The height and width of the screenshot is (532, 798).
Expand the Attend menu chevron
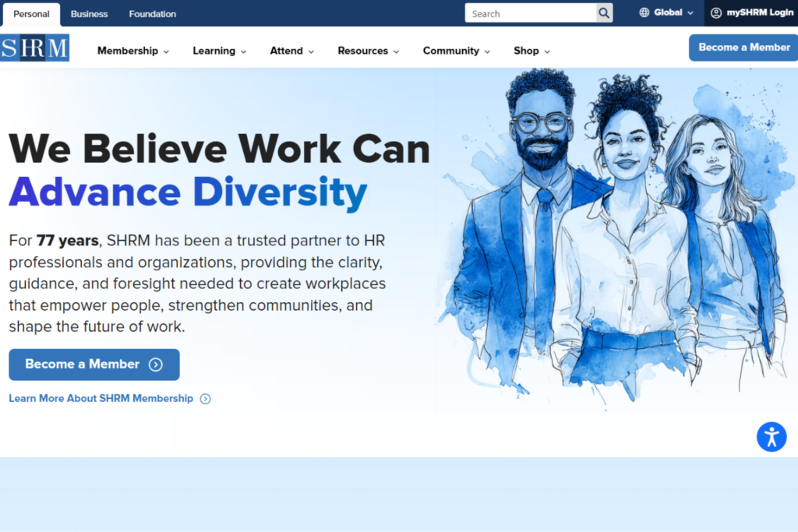click(x=312, y=52)
